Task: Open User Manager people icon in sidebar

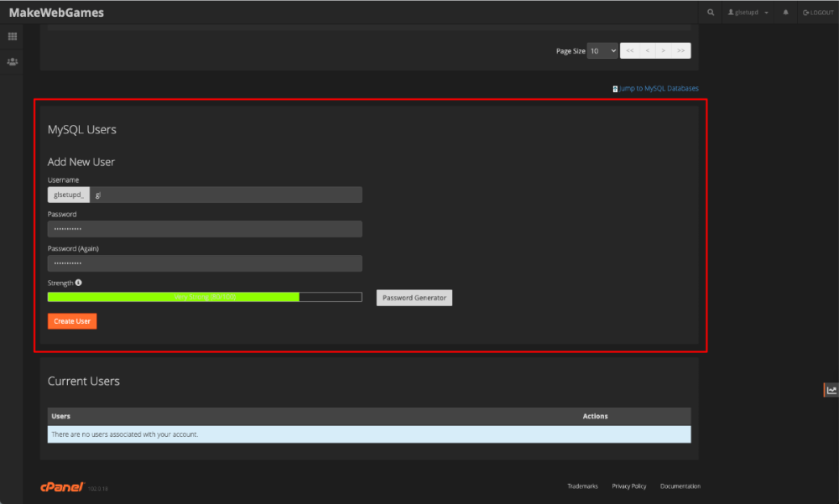Action: coord(13,62)
